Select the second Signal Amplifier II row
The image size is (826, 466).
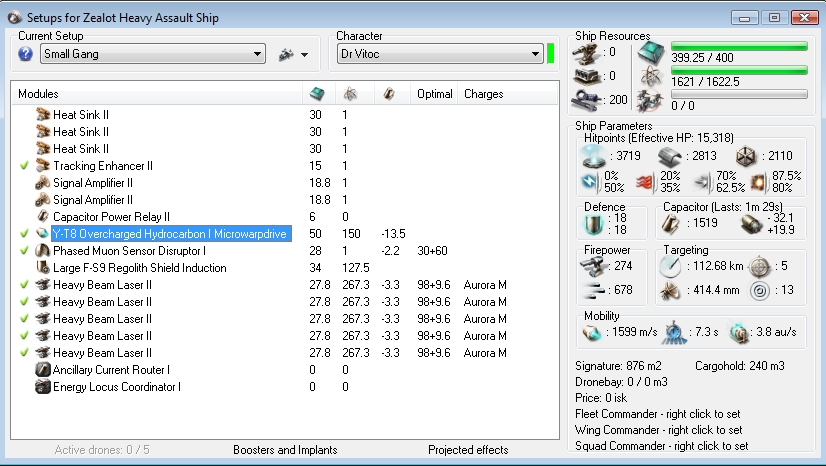[x=284, y=200]
